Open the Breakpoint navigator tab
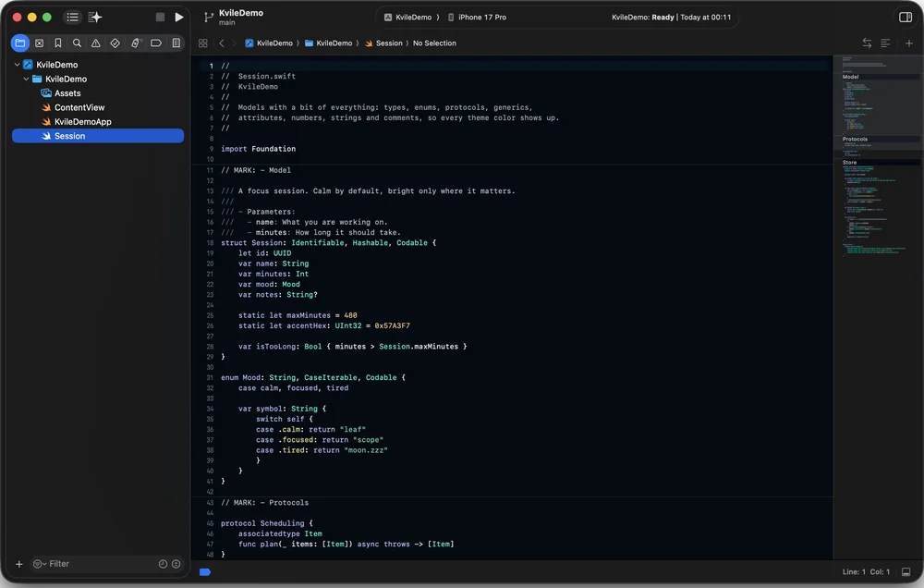The height and width of the screenshot is (588, 924). 156,43
